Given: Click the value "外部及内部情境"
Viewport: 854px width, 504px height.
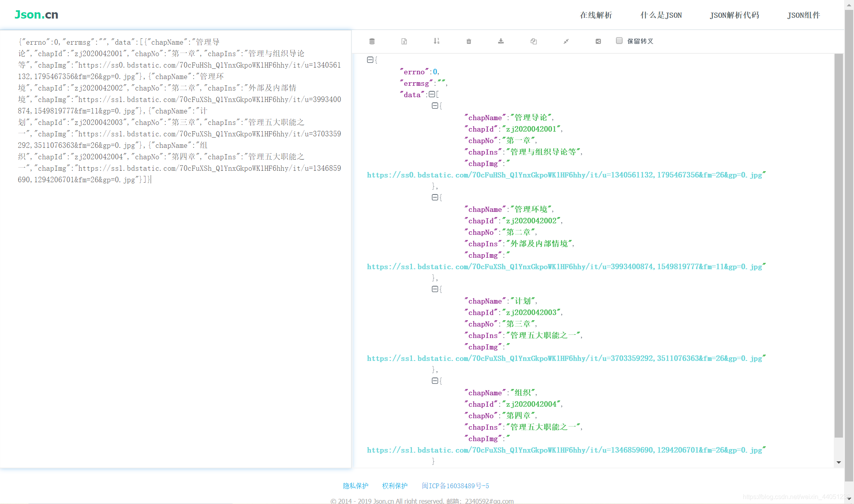Looking at the screenshot, I should (539, 244).
